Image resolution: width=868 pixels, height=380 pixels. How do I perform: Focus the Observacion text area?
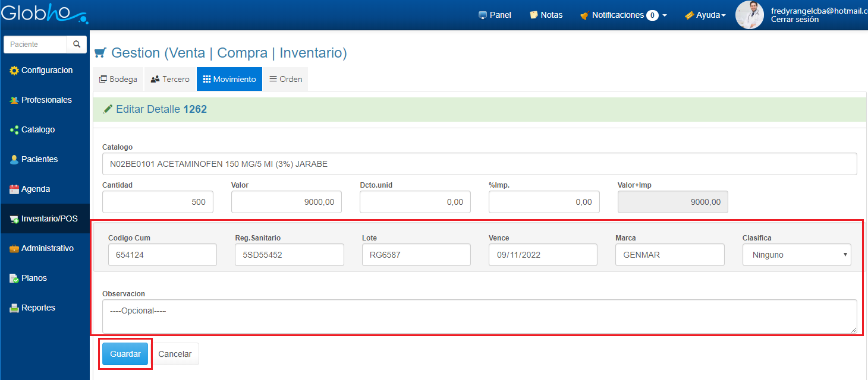[479, 316]
